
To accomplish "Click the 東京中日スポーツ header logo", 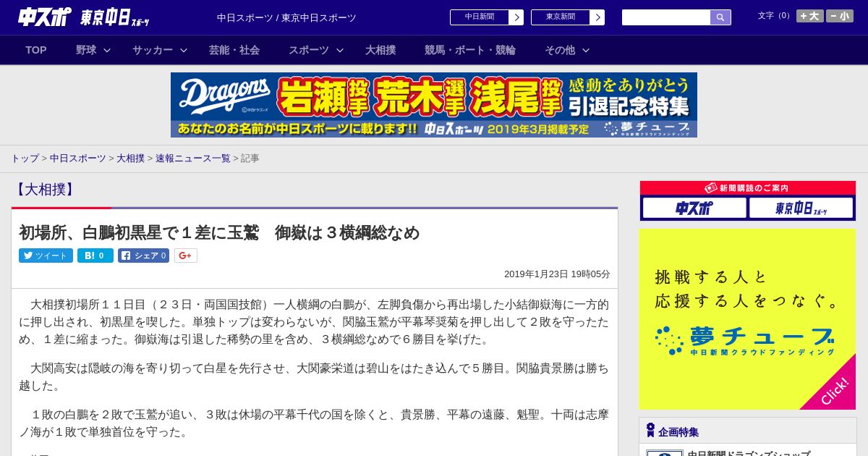I will pos(115,18).
